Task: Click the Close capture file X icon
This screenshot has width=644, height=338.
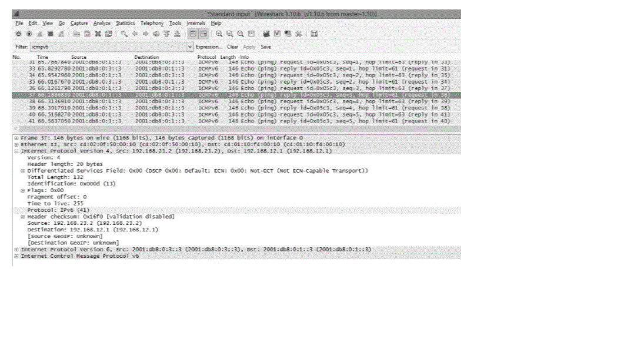Action: pyautogui.click(x=98, y=34)
